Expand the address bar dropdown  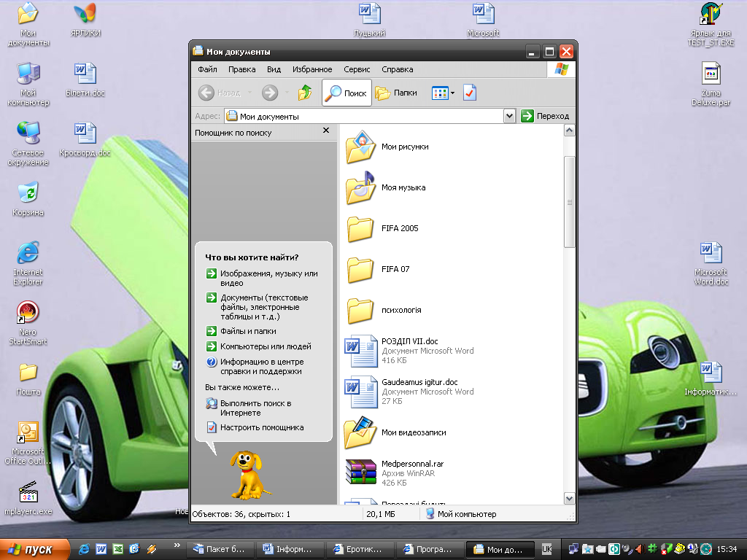click(509, 116)
